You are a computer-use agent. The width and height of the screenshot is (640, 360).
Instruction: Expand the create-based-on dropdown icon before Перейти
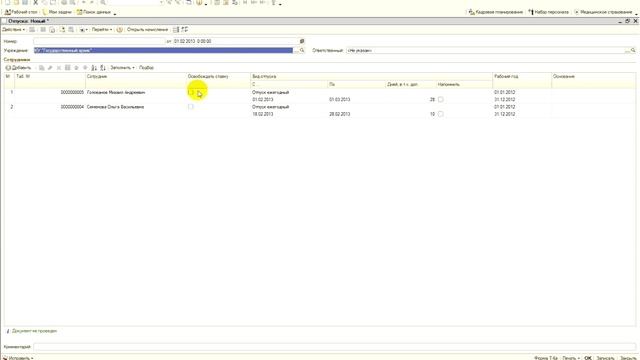[x=84, y=30]
